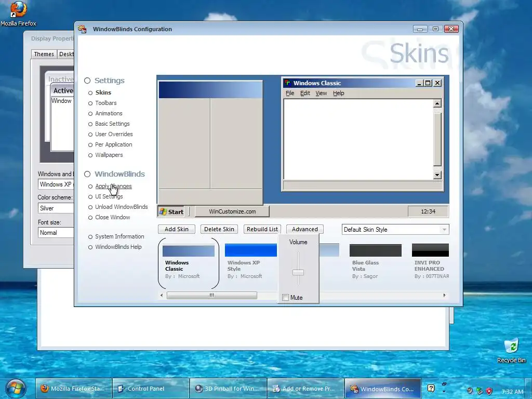Image resolution: width=532 pixels, height=399 pixels.
Task: Click the Windows Start orb
Action: [x=16, y=389]
